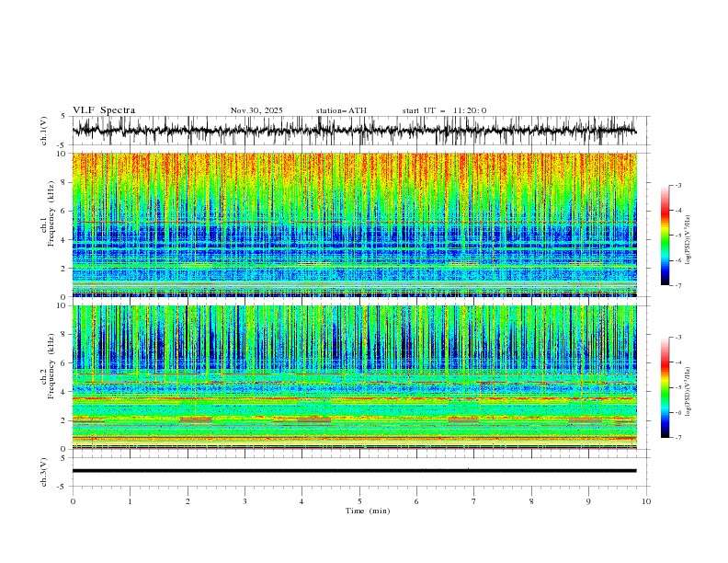Screen dimensions: 728x563
Task: Click the ch.3(V) axis label
Action: click(x=44, y=472)
